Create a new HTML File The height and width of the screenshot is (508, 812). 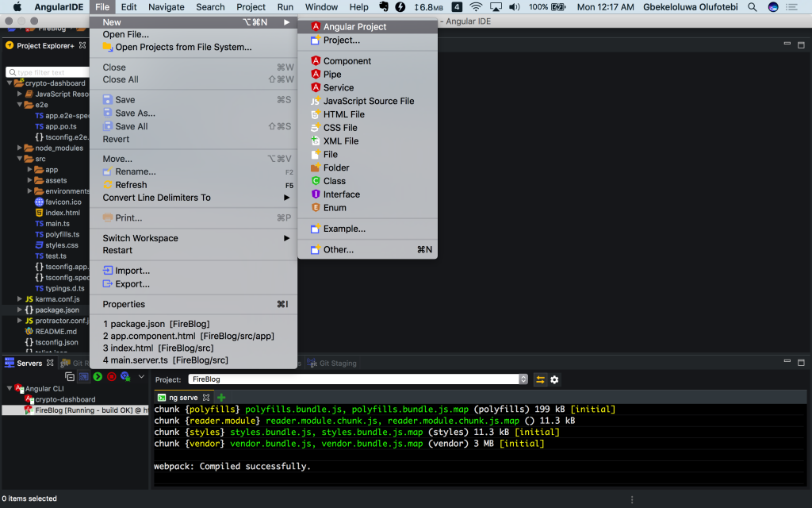click(367, 114)
